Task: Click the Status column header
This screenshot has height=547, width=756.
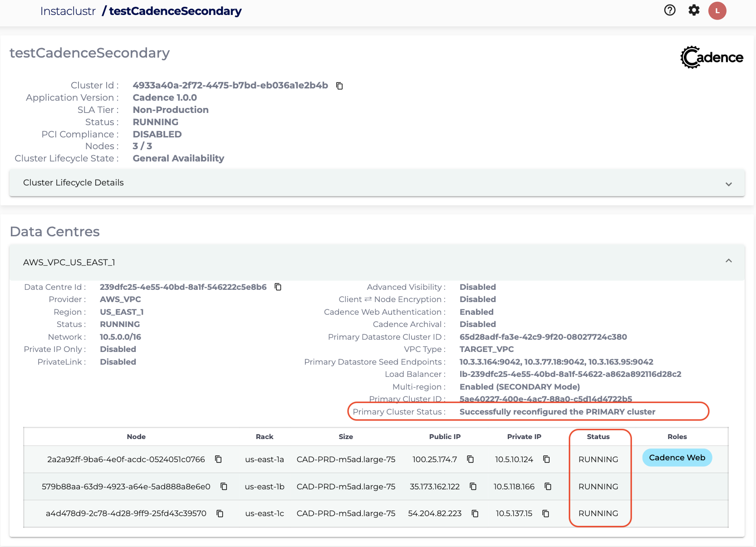Action: [598, 437]
